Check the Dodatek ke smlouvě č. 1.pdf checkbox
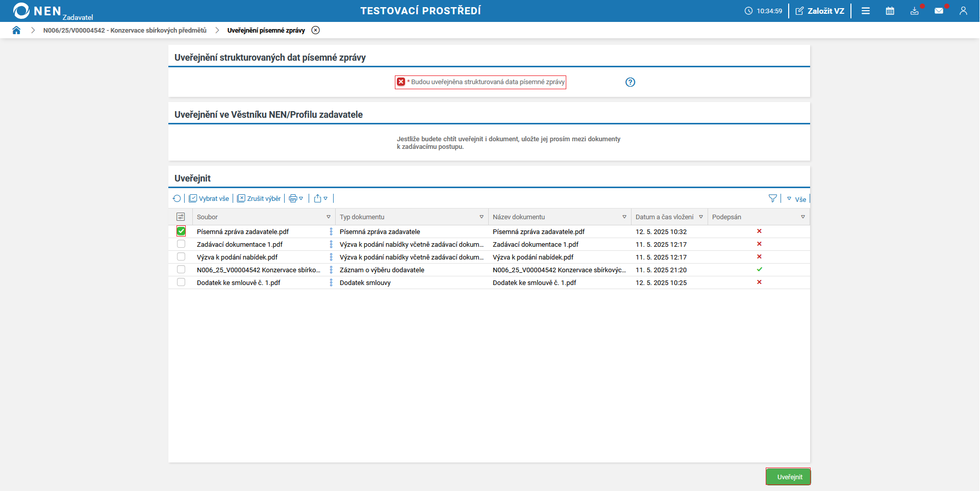The height and width of the screenshot is (491, 980). coord(181,282)
